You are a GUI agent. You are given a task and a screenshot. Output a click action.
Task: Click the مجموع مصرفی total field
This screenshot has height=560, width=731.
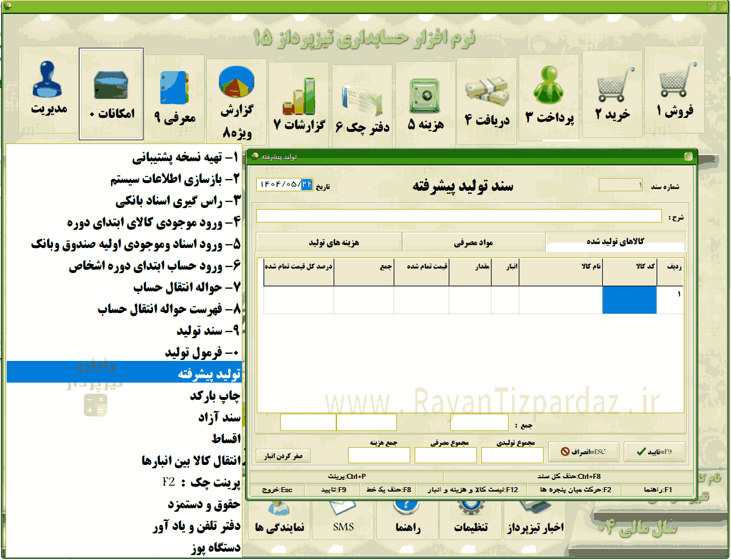tap(446, 455)
